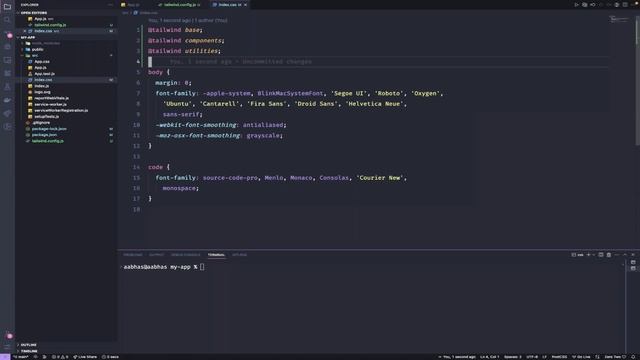Image resolution: width=640 pixels, height=360 pixels.
Task: Click the editor minimap
Action: [619, 19]
